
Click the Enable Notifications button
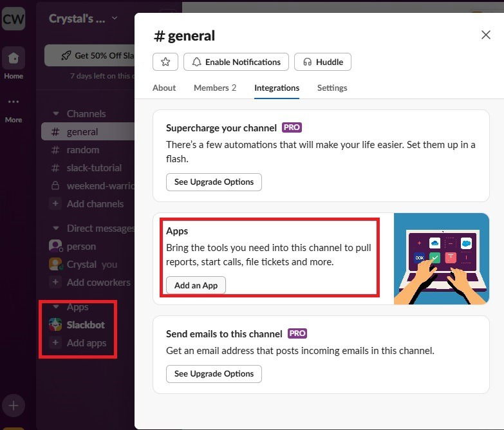click(236, 62)
